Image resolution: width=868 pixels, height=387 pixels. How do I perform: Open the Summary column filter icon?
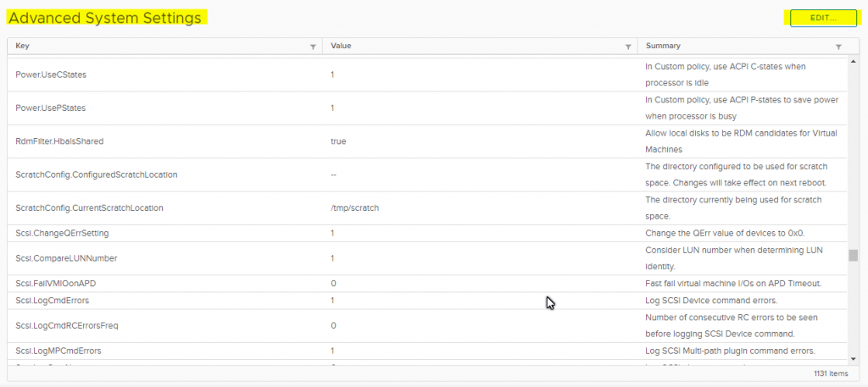pyautogui.click(x=838, y=47)
